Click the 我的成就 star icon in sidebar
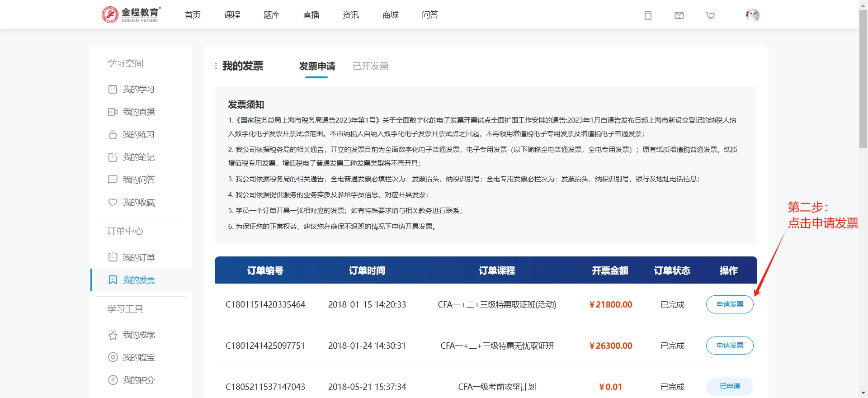This screenshot has height=398, width=868. (x=113, y=335)
